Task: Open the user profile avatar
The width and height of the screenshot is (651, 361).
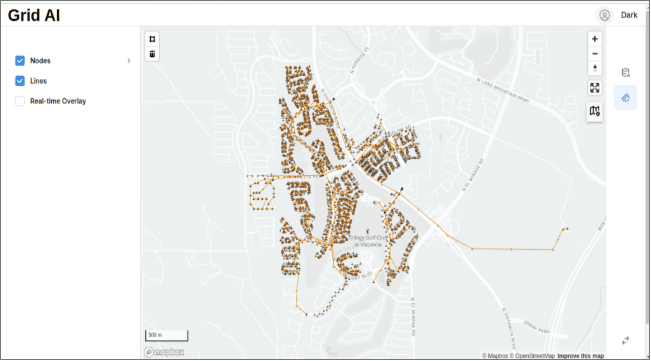Action: tap(604, 15)
